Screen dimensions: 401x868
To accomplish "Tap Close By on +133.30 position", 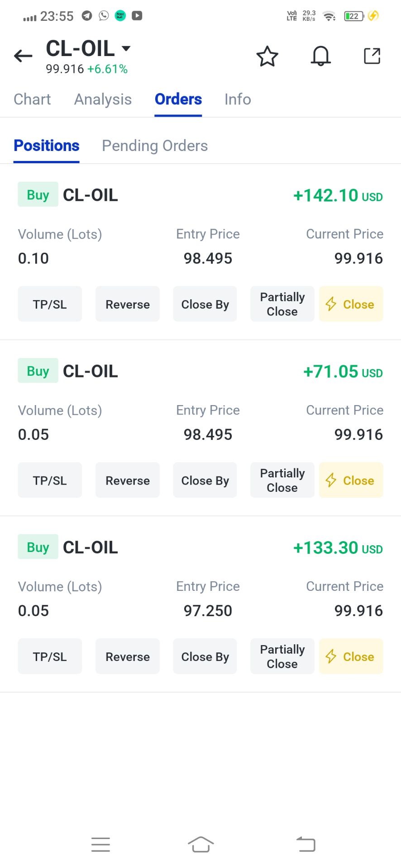I will click(x=205, y=657).
